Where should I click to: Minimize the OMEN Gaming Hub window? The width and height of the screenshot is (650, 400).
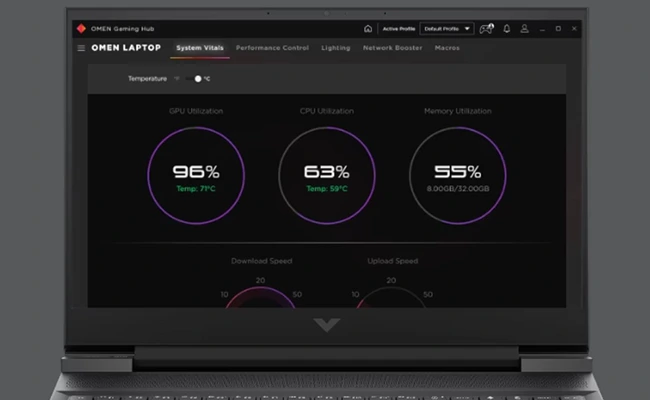(542, 29)
